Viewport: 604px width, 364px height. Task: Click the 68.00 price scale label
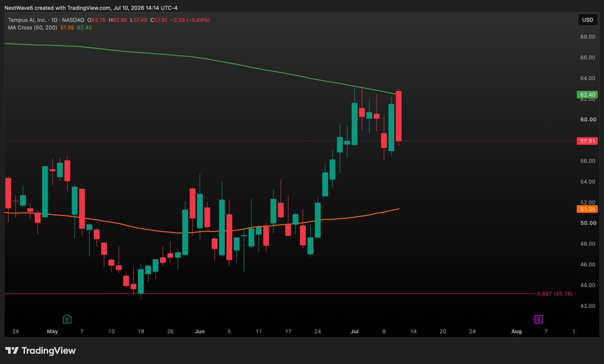click(x=588, y=37)
